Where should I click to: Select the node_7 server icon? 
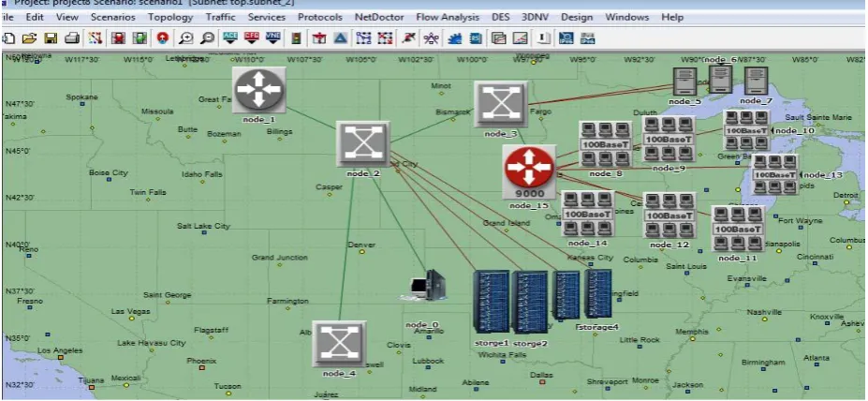[x=757, y=82]
